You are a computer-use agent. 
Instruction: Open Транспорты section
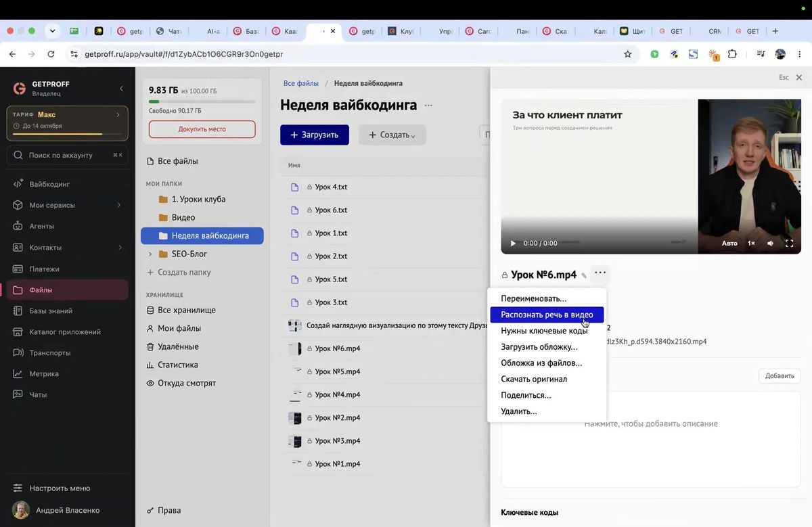(x=49, y=353)
